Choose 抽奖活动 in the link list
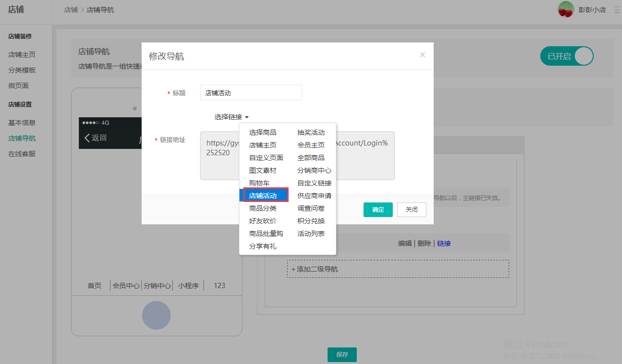 tap(311, 132)
